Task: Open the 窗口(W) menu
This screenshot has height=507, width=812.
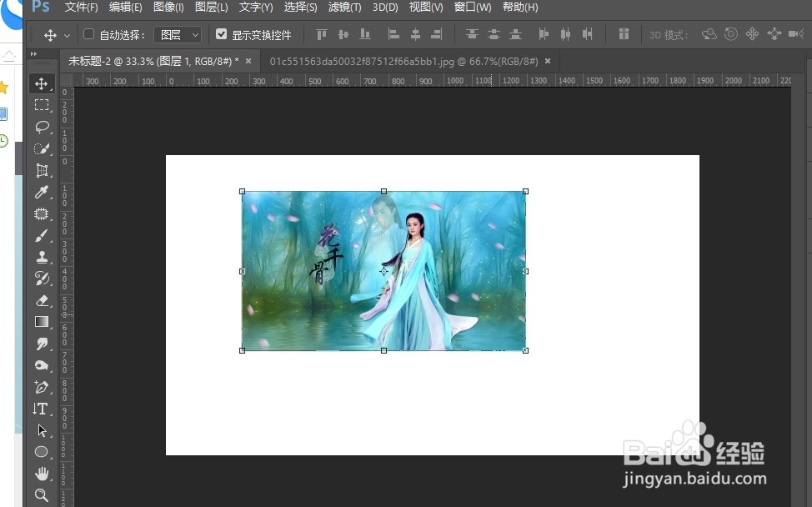Action: [x=473, y=8]
